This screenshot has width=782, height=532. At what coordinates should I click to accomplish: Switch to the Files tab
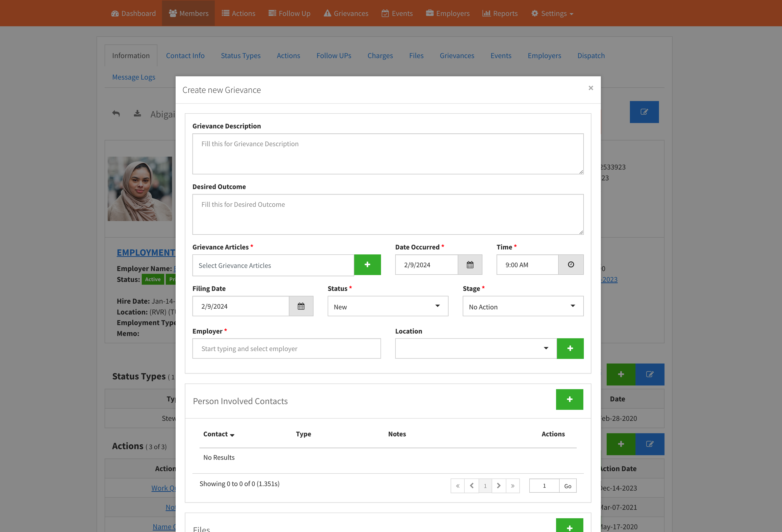click(x=416, y=56)
